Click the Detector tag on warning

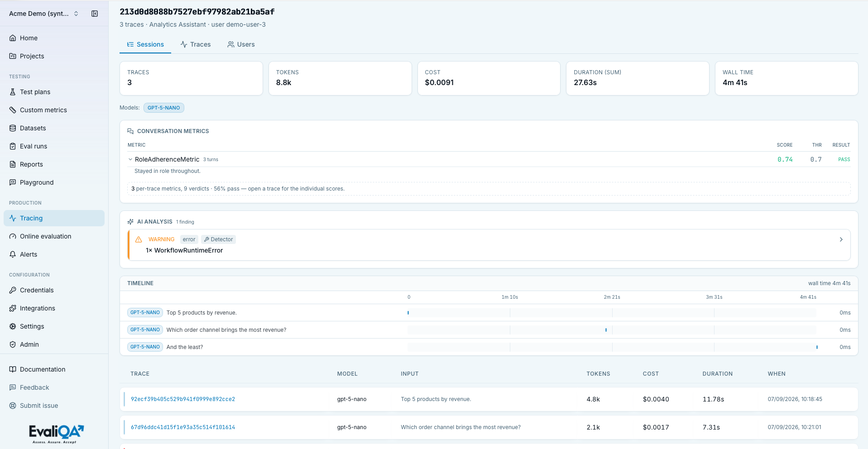(x=218, y=239)
